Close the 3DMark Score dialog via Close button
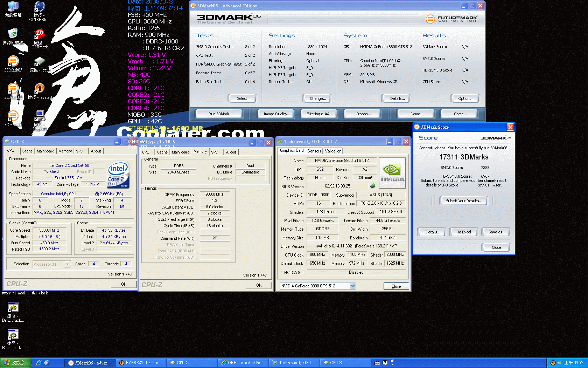Screen dimensions: 588x368 click(496, 247)
